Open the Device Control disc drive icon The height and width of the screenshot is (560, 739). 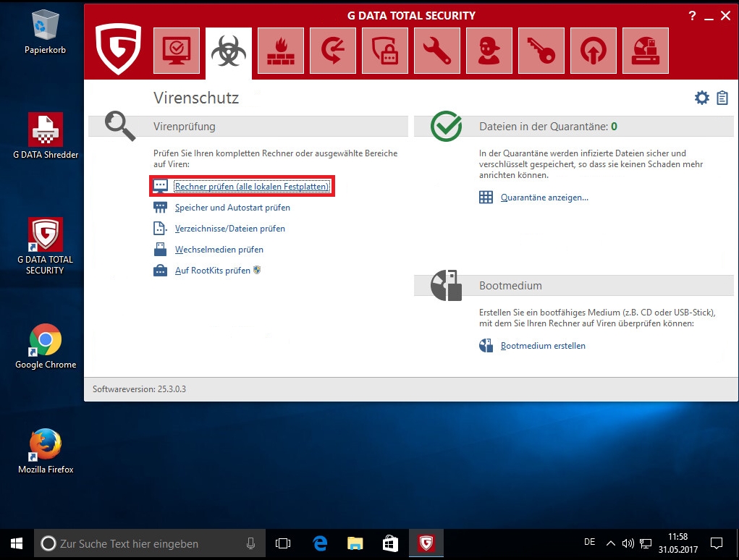point(646,51)
